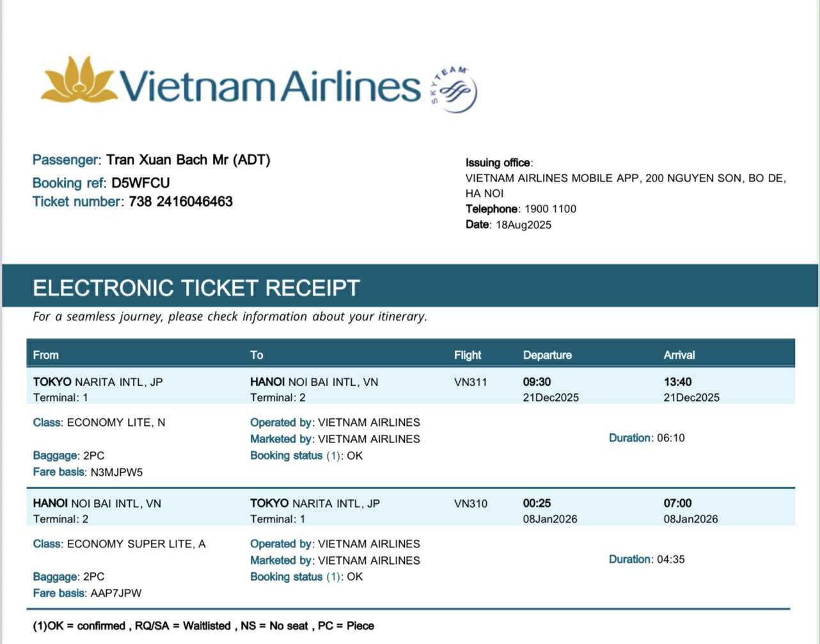Click the 07:00 arrival time

pos(677,504)
